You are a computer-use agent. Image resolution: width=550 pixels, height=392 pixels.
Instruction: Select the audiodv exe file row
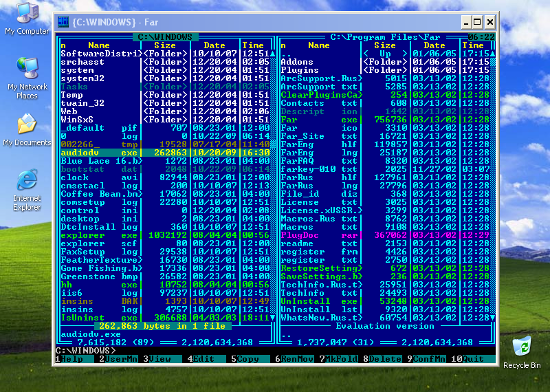pyautogui.click(x=165, y=153)
